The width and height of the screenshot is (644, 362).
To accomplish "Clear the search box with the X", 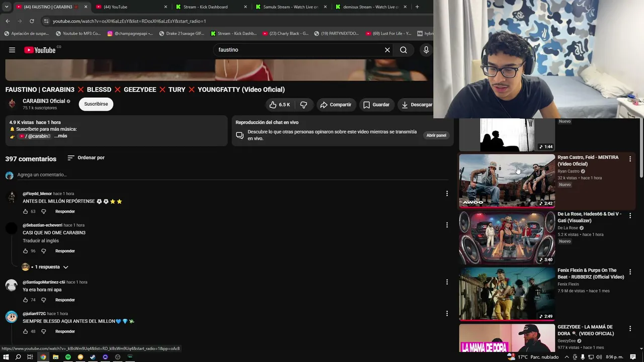I will [387, 50].
